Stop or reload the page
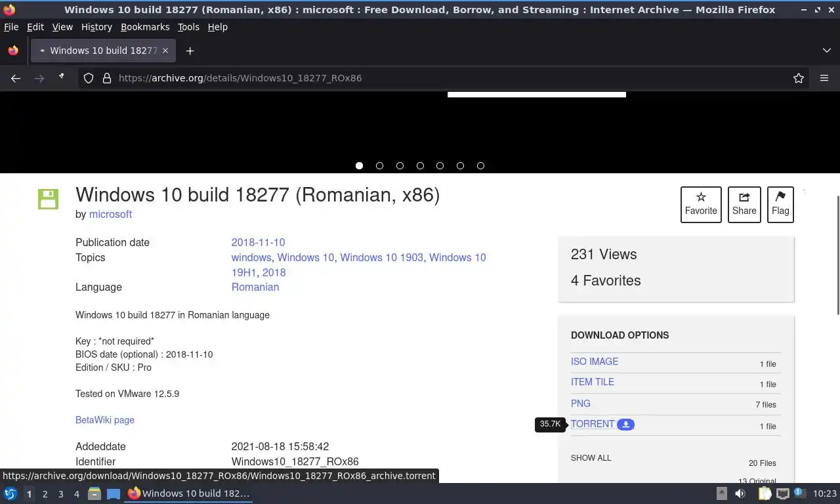This screenshot has height=504, width=840. [62, 77]
